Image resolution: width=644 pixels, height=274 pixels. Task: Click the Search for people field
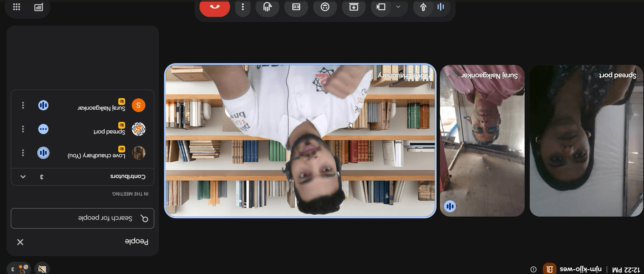pos(82,218)
